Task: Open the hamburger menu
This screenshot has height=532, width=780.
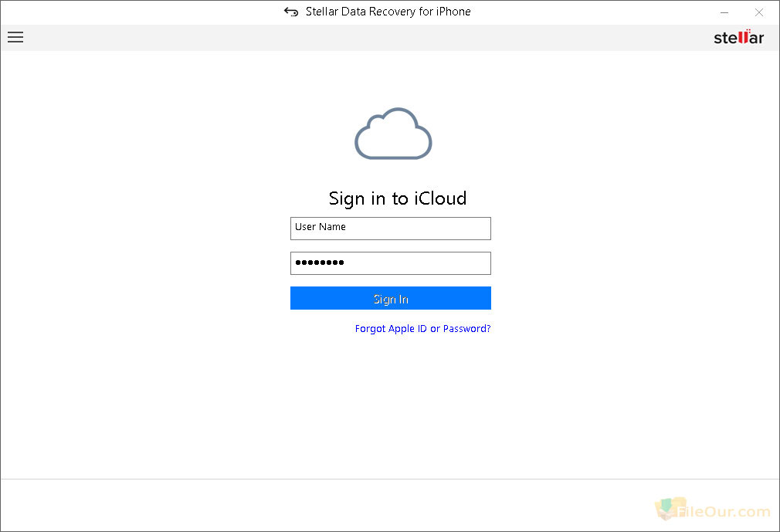Action: click(x=15, y=37)
